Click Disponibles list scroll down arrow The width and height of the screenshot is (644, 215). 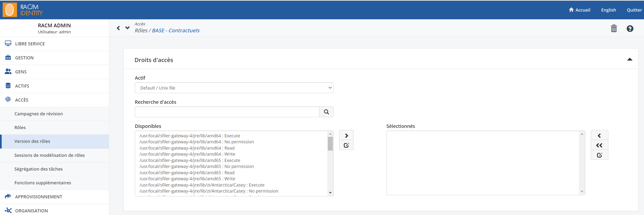coord(330,193)
